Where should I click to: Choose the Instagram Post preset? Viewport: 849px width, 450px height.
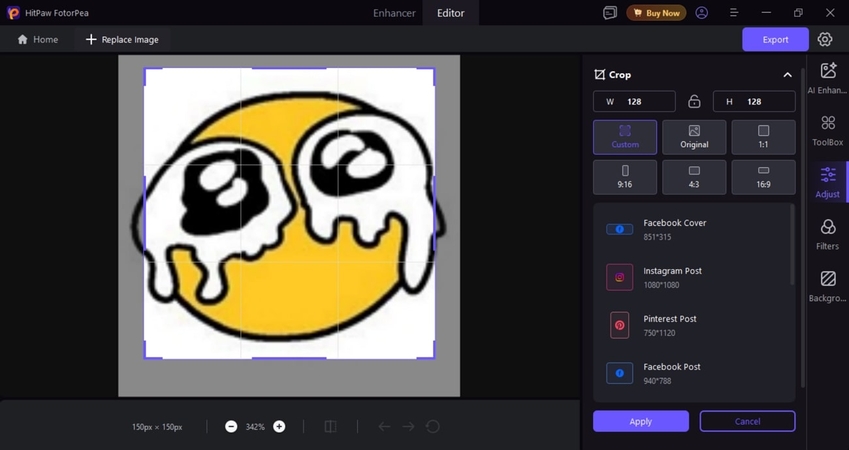[693, 277]
